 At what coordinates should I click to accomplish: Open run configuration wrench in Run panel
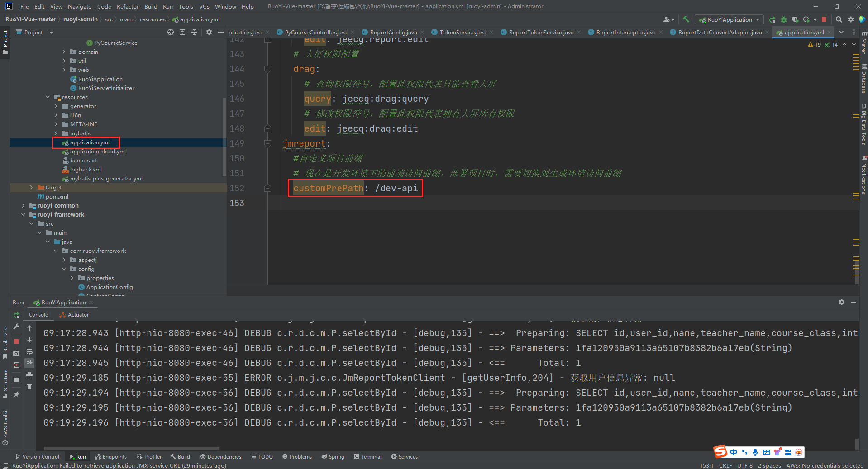point(16,327)
